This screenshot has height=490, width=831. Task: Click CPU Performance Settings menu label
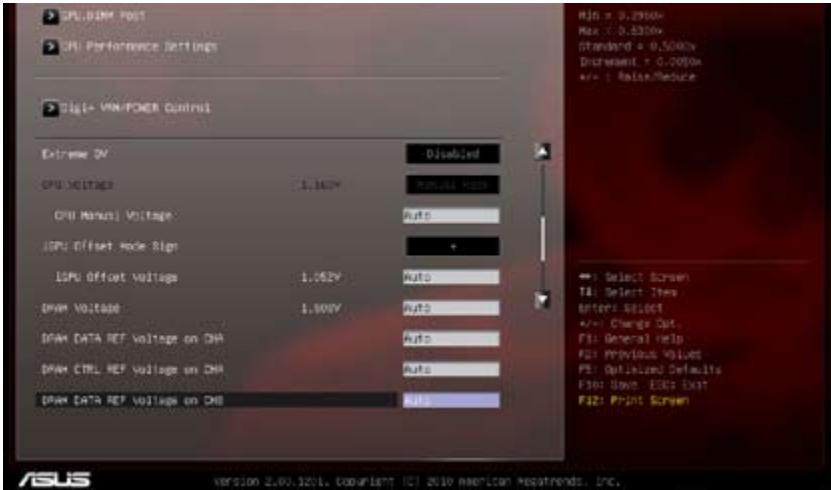(140, 47)
